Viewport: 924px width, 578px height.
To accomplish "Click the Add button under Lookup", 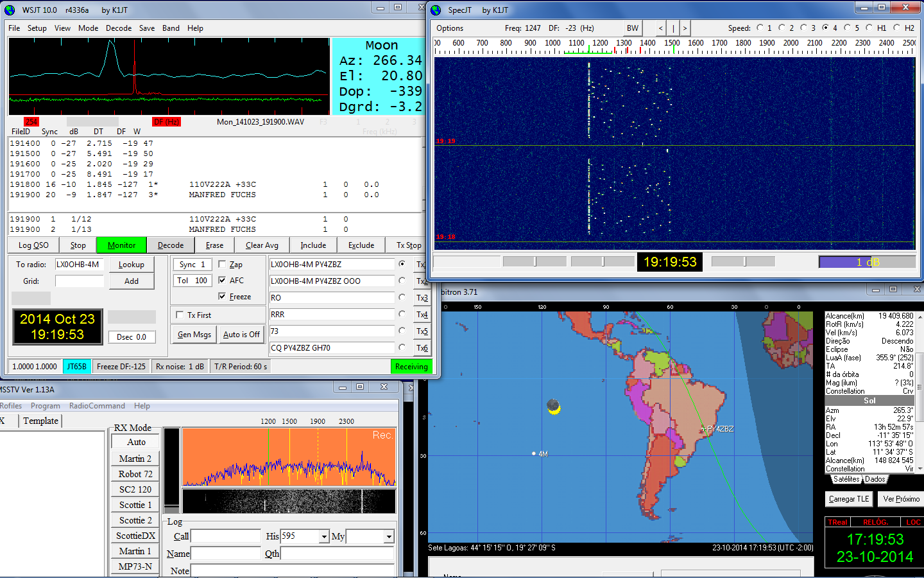I will point(132,281).
